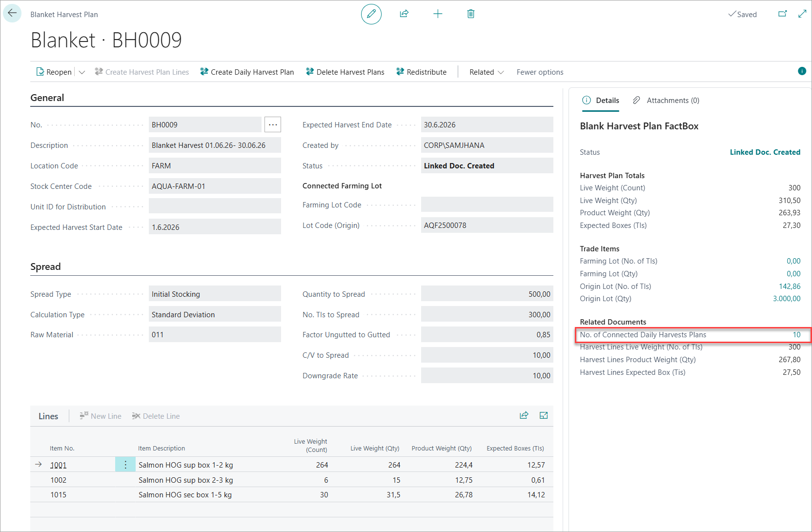
Task: Click the Redistribute action
Action: 421,72
